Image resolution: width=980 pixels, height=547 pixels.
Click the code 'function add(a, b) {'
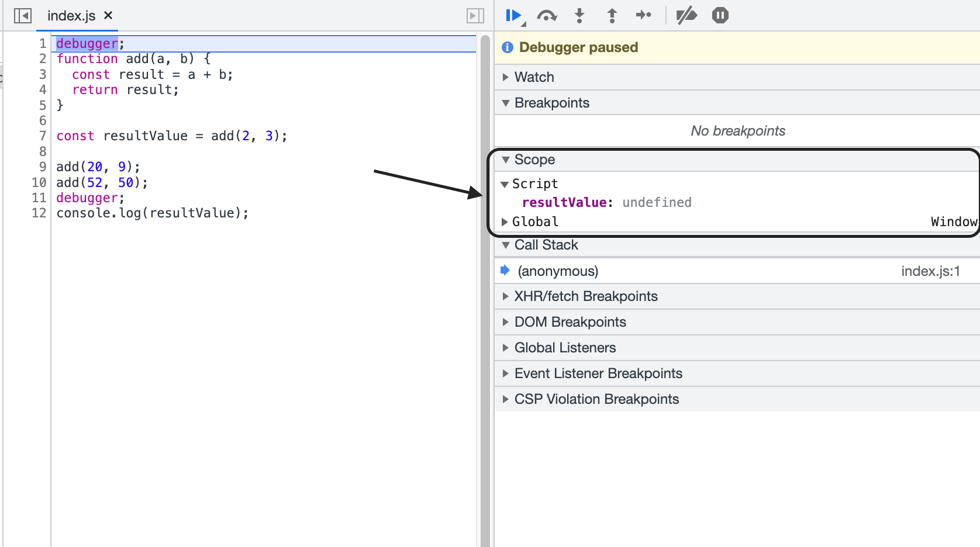[x=133, y=58]
